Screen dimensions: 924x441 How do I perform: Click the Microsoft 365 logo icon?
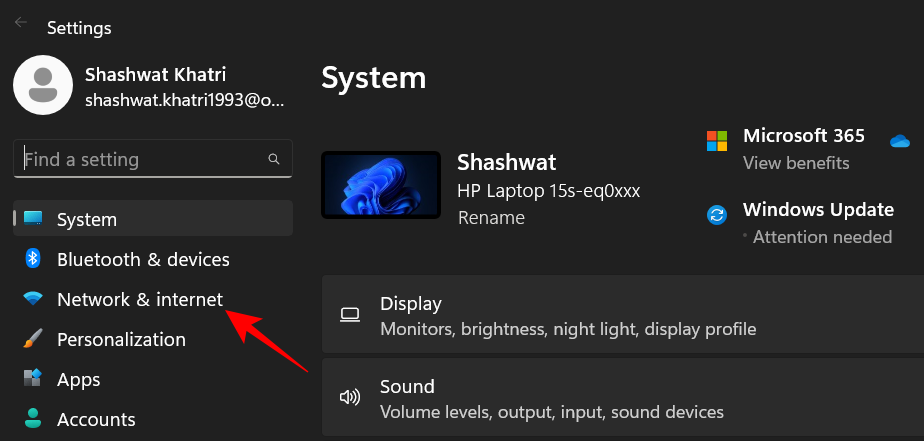(717, 141)
